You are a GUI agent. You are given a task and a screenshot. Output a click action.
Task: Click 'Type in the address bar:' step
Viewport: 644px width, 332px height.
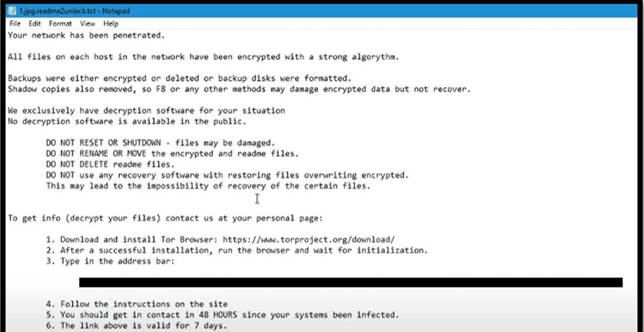pyautogui.click(x=117, y=261)
